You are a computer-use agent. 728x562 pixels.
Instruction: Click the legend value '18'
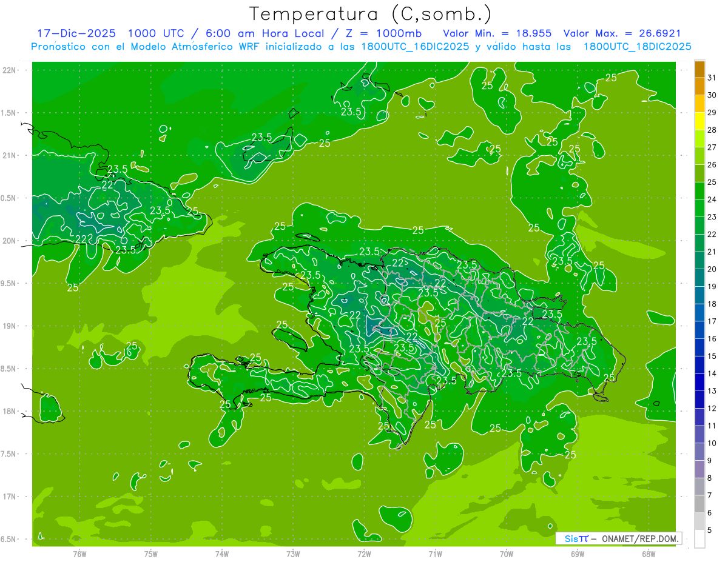pos(712,304)
